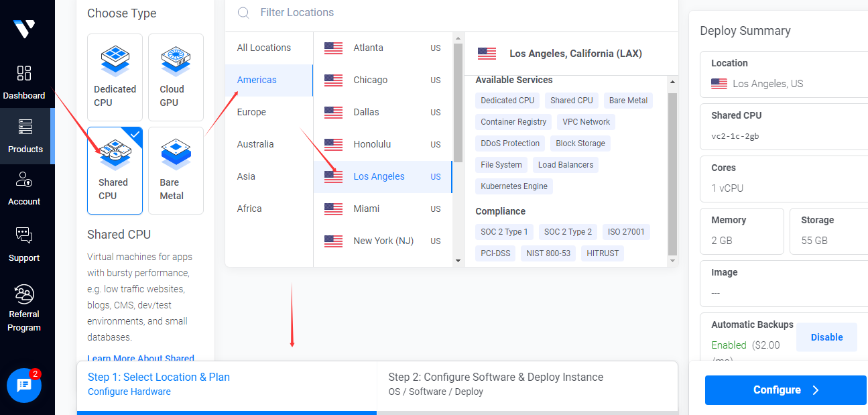Go to the Account sidebar icon
The width and height of the screenshot is (868, 415).
[24, 180]
